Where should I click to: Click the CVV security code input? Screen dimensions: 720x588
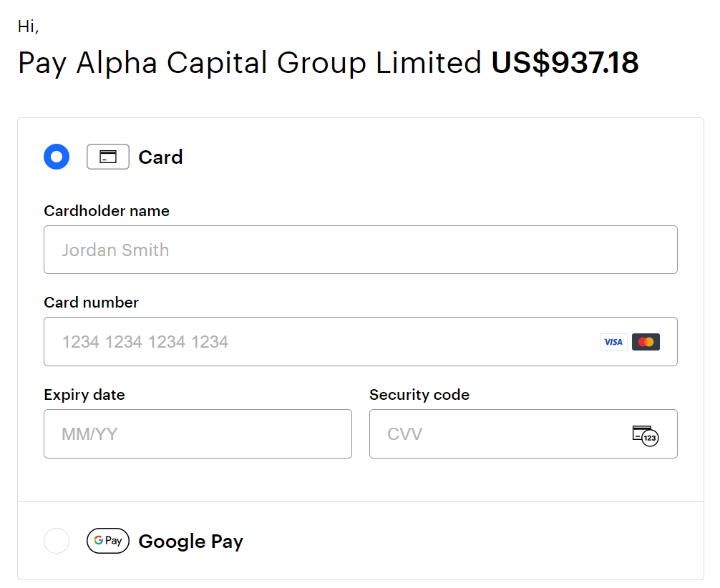(501, 434)
